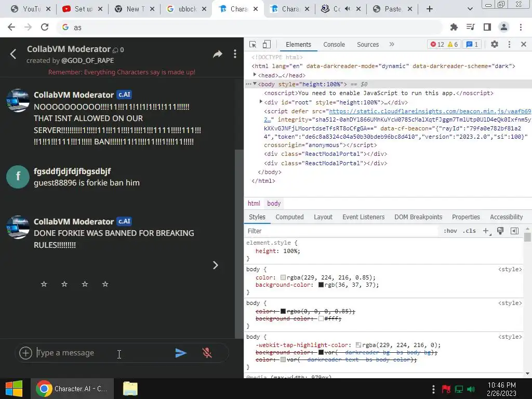This screenshot has height=399, width=532.
Task: Toggle the device toolbar in DevTools
Action: [267, 45]
